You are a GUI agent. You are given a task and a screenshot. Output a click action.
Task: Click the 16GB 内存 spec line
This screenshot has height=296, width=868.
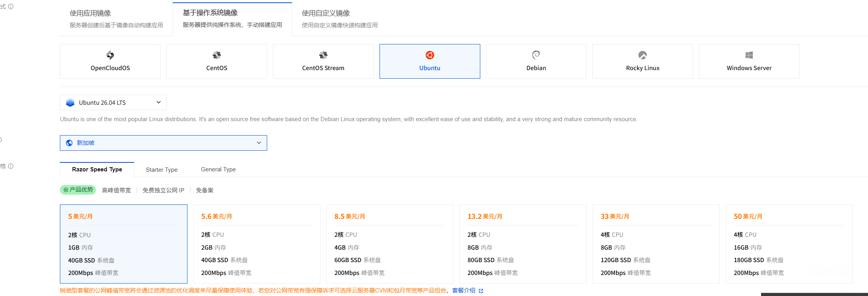click(x=748, y=248)
